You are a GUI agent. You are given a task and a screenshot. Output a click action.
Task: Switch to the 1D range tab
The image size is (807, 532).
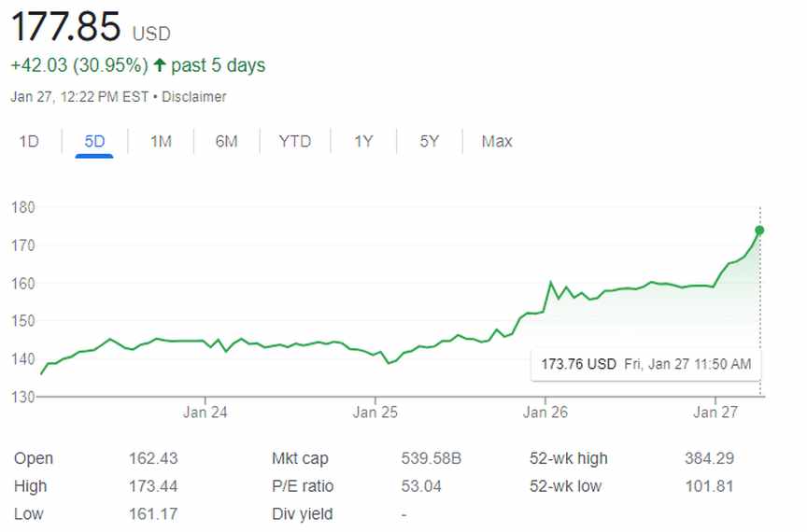pos(29,142)
